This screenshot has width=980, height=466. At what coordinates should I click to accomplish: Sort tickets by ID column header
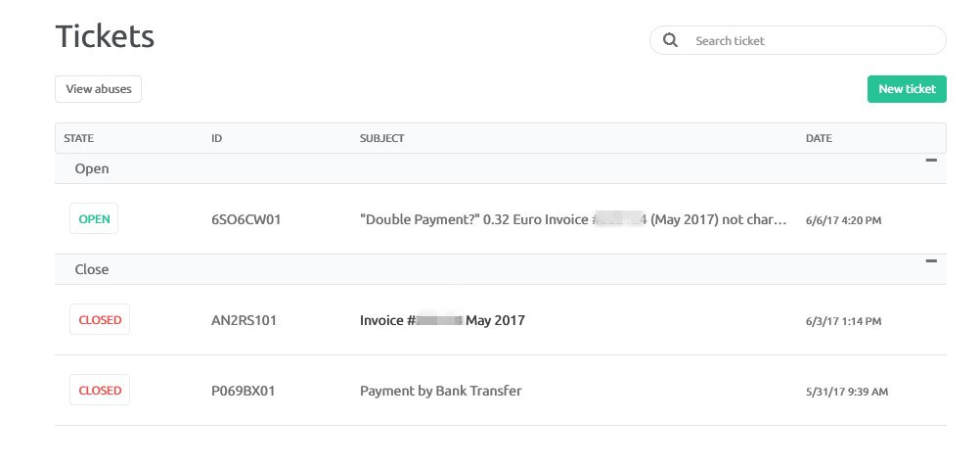tap(216, 138)
